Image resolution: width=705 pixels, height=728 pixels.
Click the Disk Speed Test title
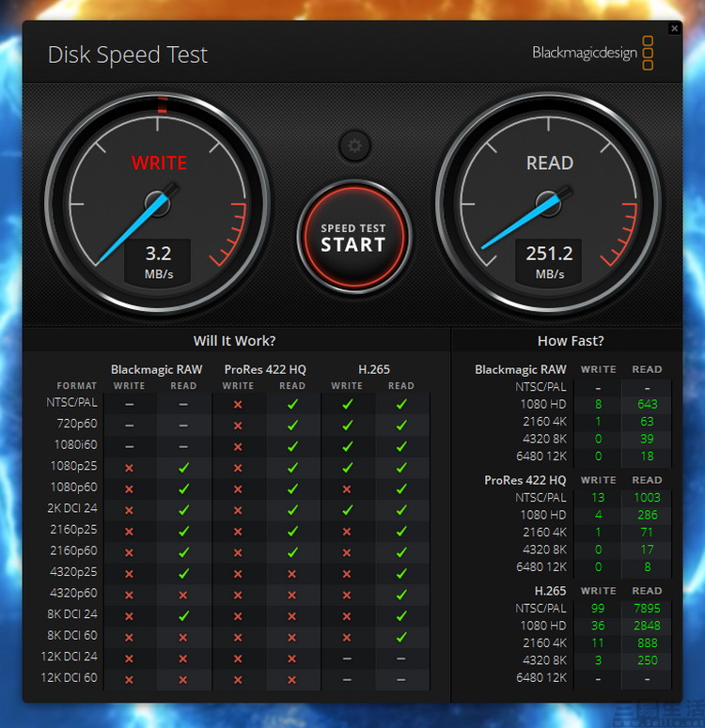tap(128, 54)
